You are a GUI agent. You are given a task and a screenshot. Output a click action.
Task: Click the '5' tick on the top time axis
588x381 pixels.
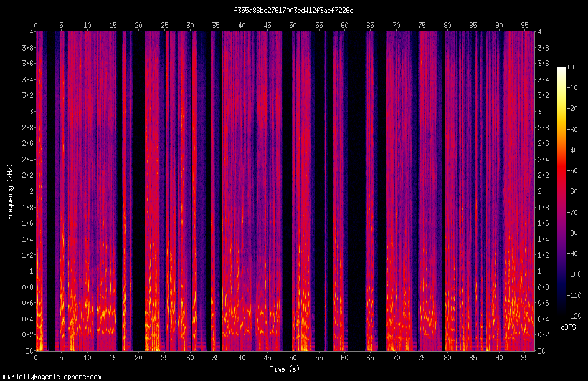pos(61,26)
